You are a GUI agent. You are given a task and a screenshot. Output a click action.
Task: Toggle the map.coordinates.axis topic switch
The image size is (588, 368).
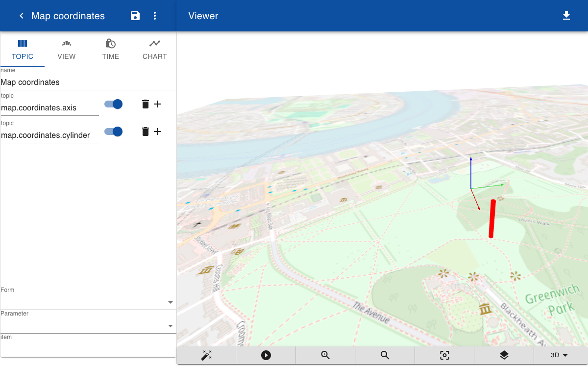113,104
